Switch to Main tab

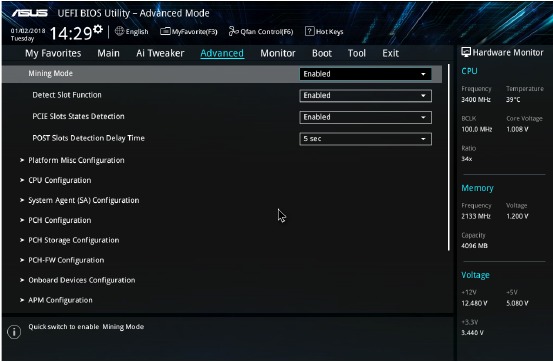(x=109, y=53)
